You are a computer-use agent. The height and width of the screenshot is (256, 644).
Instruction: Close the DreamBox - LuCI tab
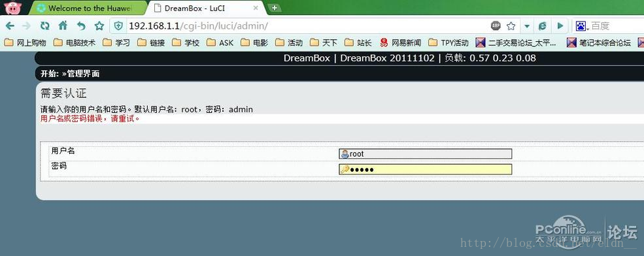tap(256, 8)
